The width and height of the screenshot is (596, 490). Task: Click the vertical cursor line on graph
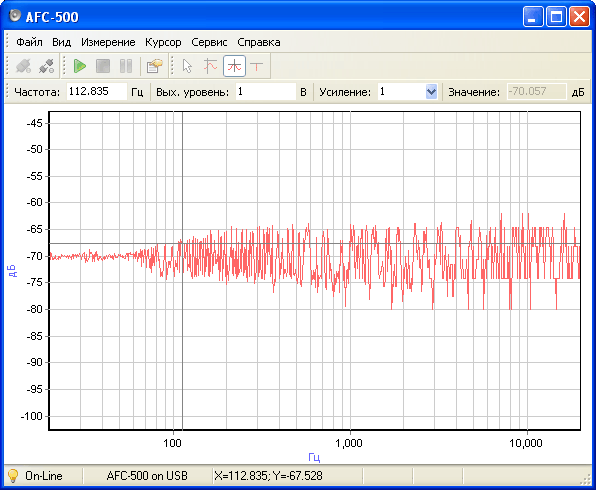182,342
